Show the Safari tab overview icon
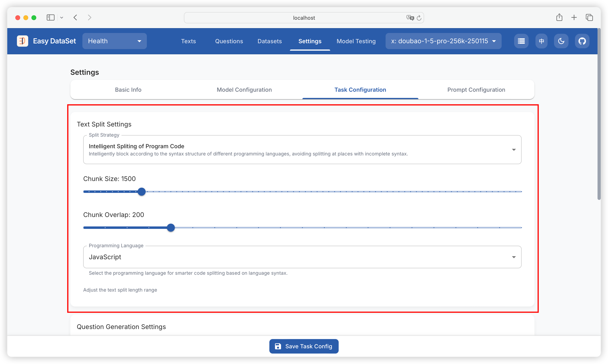Viewport: 608px width, 364px height. (x=589, y=17)
